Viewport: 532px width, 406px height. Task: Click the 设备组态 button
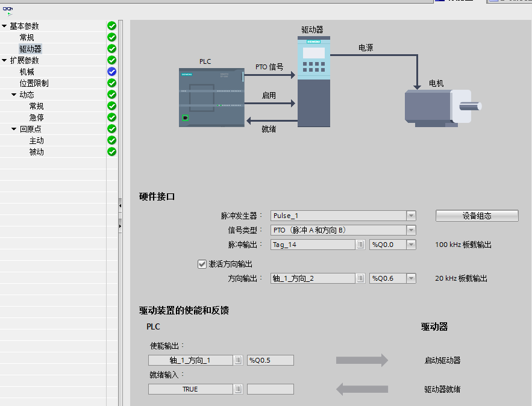coord(477,216)
